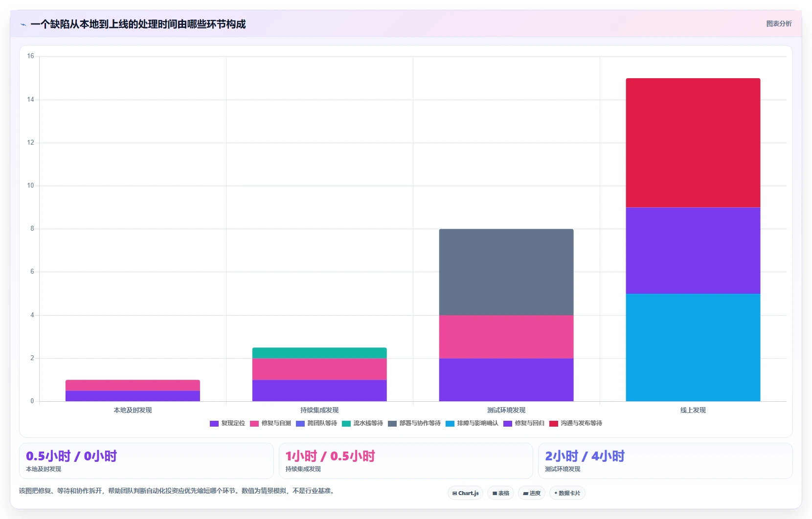Click the purple middle segment of 线上发现 bar

pyautogui.click(x=693, y=250)
